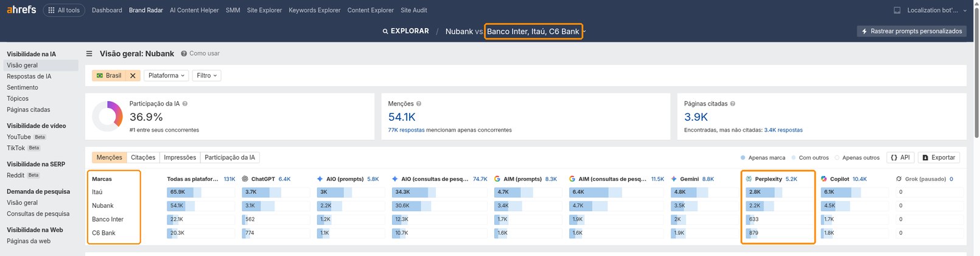Click the Copilot platform icon
980x256 pixels.
[x=824, y=179]
